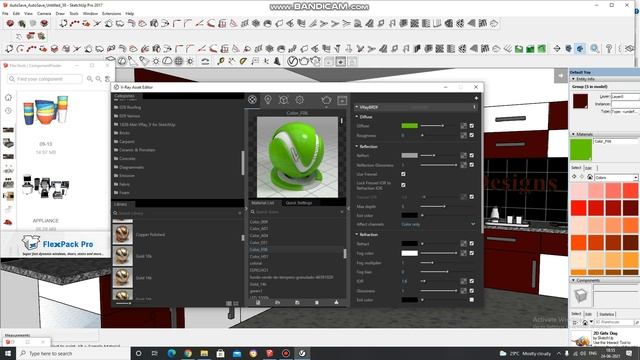Toggle the Diffuse texture checkbox
The height and width of the screenshot is (360, 640).
(472, 126)
